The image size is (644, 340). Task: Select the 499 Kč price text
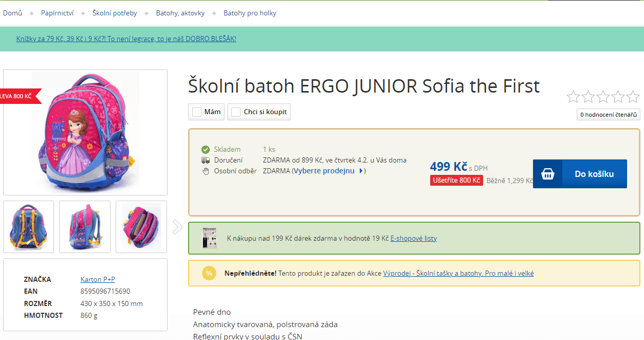(449, 166)
